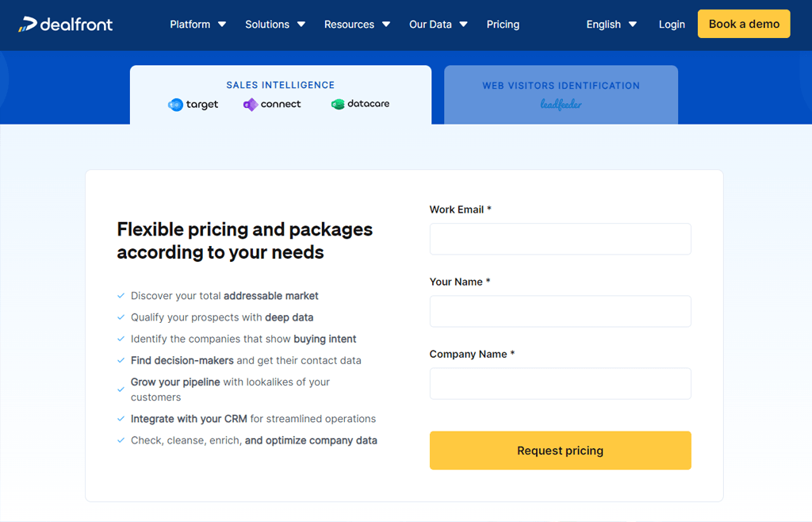Screen dimensions: 812x522
Task: Switch to the Sales Intelligence tab
Action: [x=280, y=85]
